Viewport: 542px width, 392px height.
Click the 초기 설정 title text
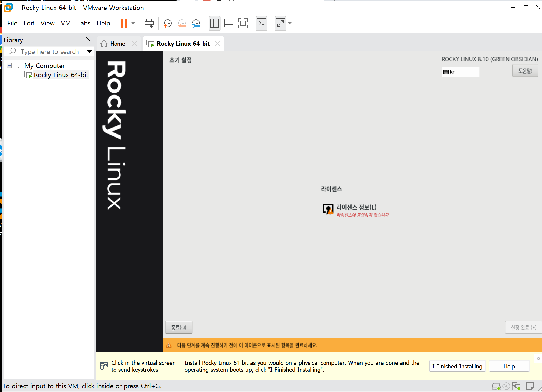(181, 60)
